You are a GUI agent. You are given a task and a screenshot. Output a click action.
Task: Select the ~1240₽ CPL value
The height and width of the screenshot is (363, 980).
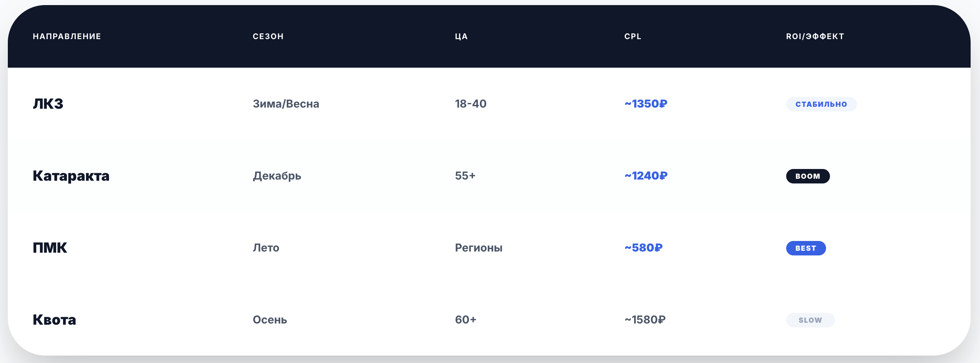click(646, 176)
